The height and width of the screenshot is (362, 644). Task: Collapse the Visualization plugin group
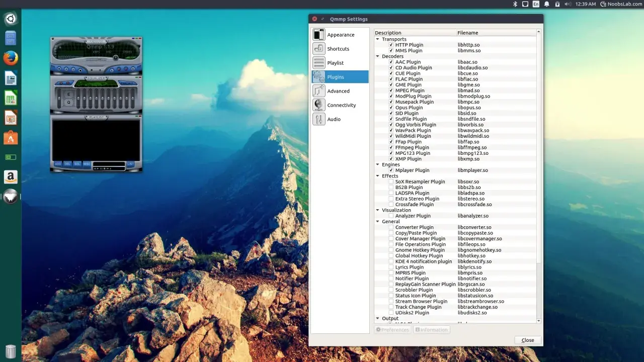377,210
